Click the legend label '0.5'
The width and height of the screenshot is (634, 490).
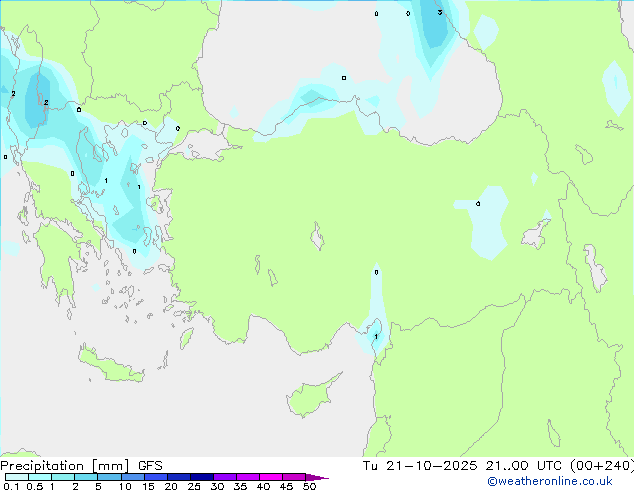tap(35, 486)
